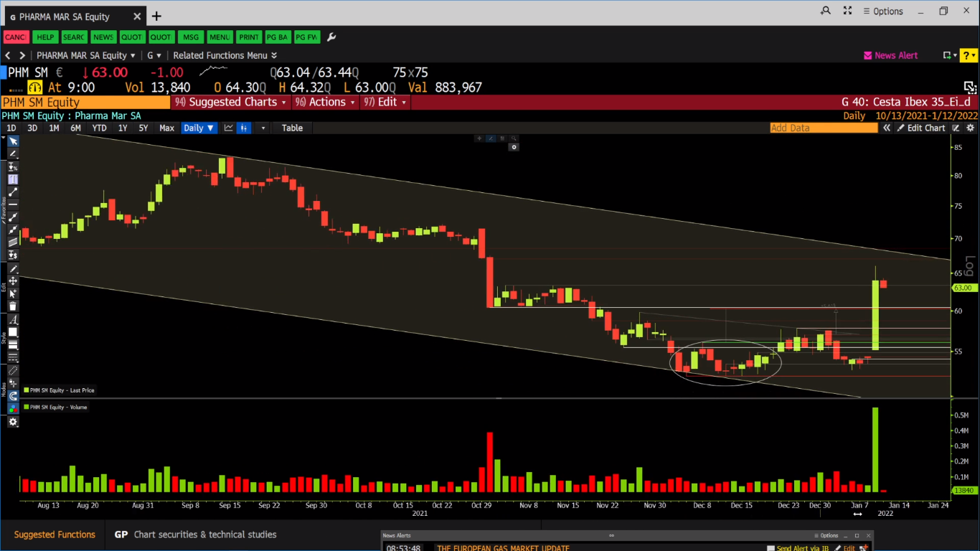Click the Edit Chart button

(921, 128)
